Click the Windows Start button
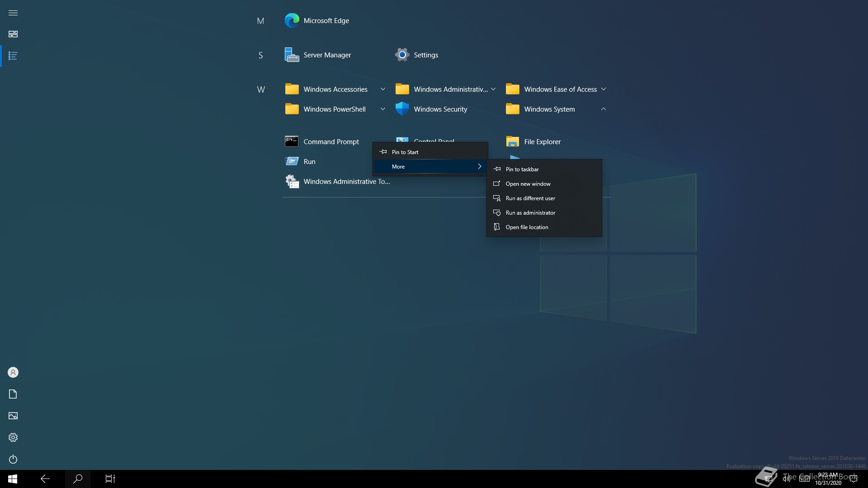The image size is (868, 488). 13,479
